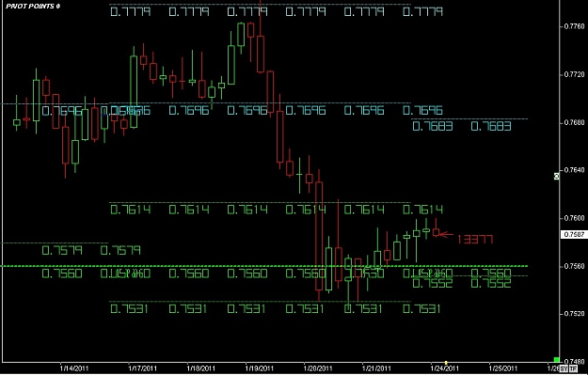Click the 0.7760 price axis label
Viewport: 588px width, 375px height.
pos(574,26)
